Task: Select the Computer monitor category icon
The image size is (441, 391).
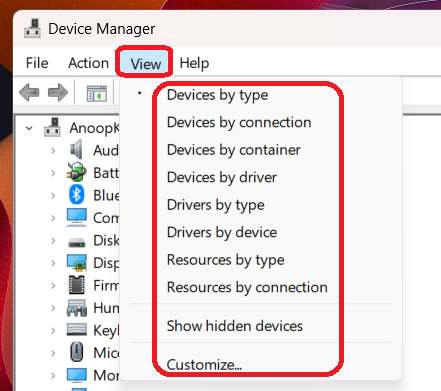Action: click(77, 217)
